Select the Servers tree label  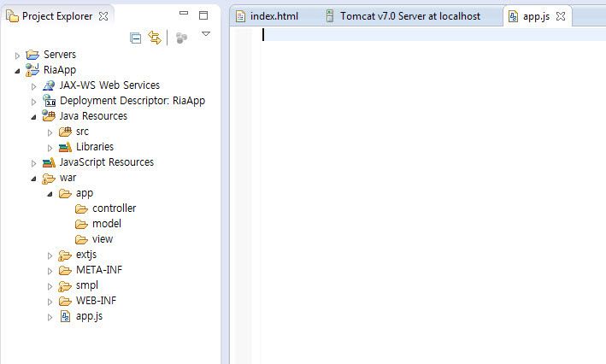60,55
